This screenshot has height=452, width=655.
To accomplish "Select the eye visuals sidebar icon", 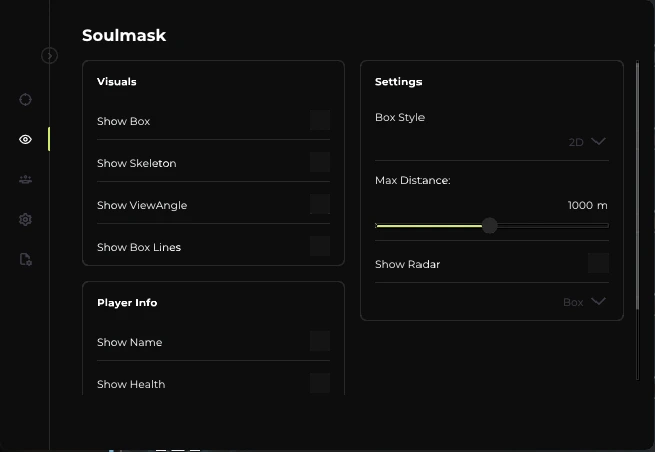I will 25,139.
